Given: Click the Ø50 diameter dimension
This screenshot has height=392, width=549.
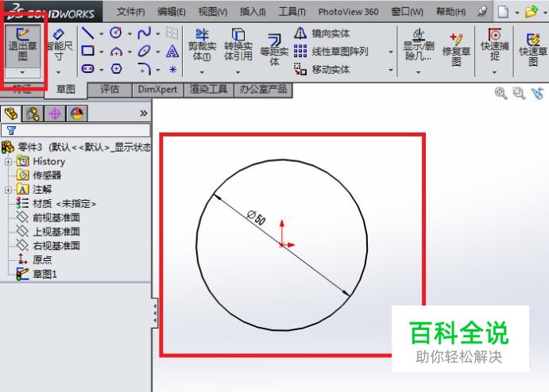Looking at the screenshot, I should [256, 217].
